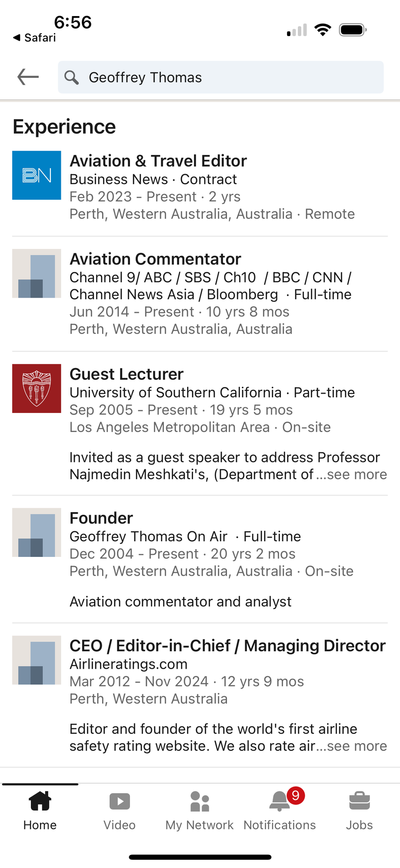Screen dimensions: 400x868
Task: Focus the Geoffrey Thomas search field
Action: click(x=230, y=77)
